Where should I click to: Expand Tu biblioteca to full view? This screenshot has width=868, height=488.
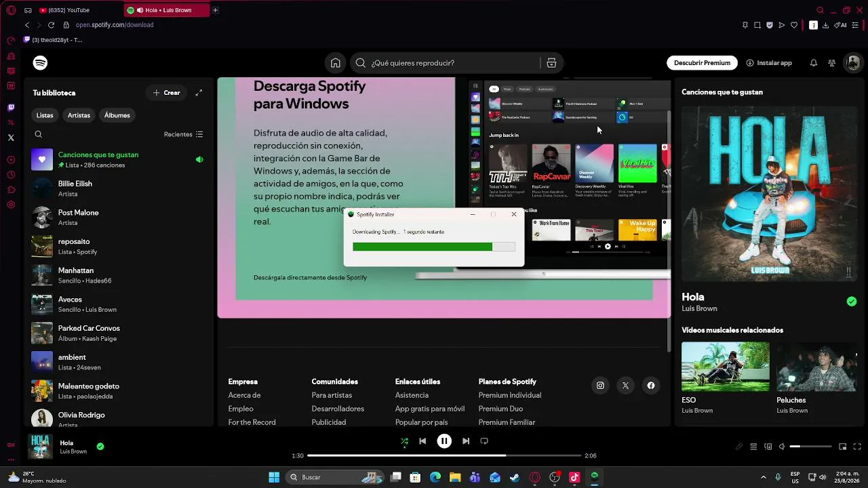(199, 93)
